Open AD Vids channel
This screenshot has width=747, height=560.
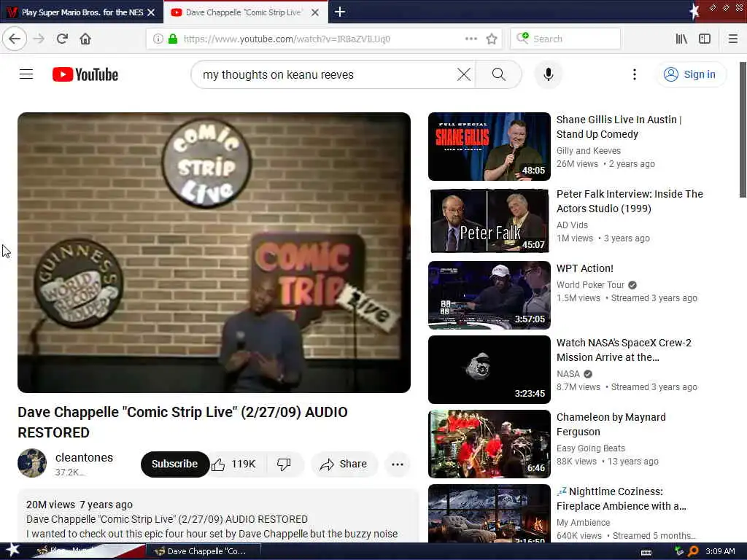pyautogui.click(x=572, y=225)
